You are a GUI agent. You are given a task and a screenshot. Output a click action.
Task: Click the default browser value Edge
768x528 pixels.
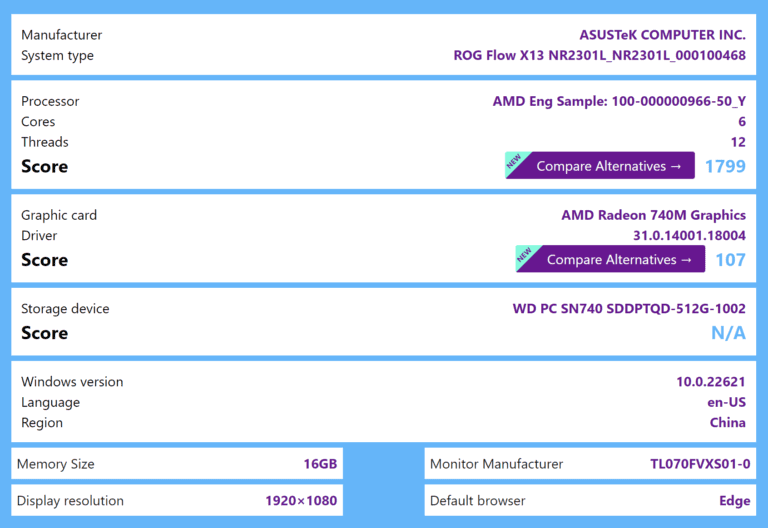point(735,501)
